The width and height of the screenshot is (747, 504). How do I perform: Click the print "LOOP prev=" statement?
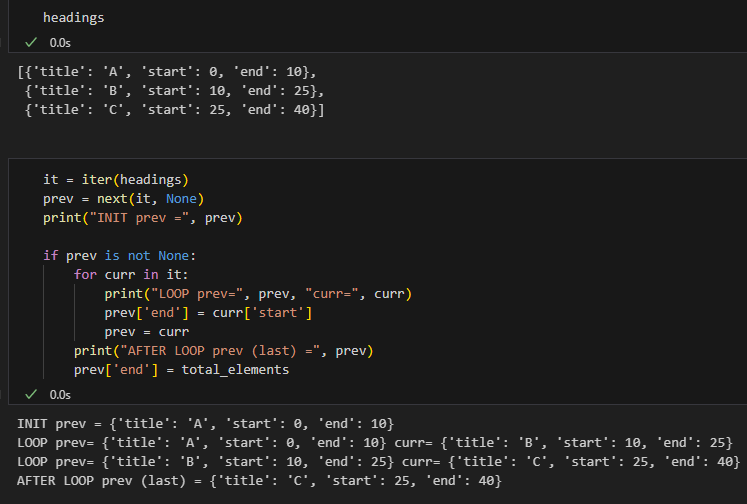pyautogui.click(x=258, y=294)
